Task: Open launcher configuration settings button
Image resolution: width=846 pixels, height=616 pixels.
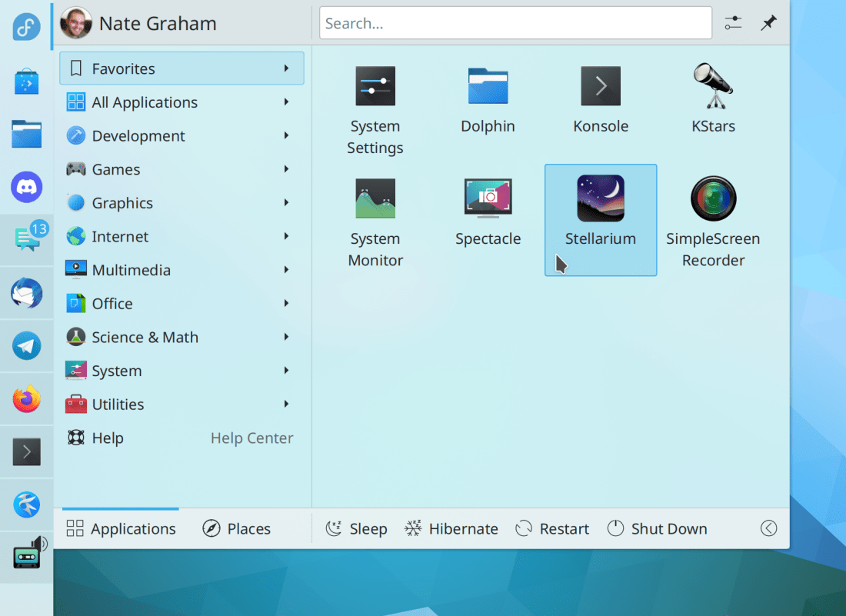Action: pyautogui.click(x=733, y=23)
